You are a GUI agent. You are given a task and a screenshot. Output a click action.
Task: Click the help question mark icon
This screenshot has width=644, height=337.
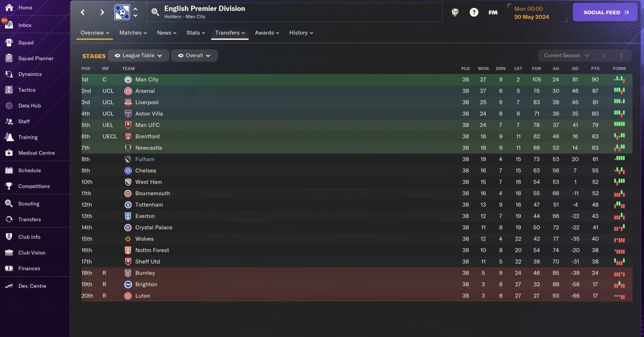pos(474,13)
